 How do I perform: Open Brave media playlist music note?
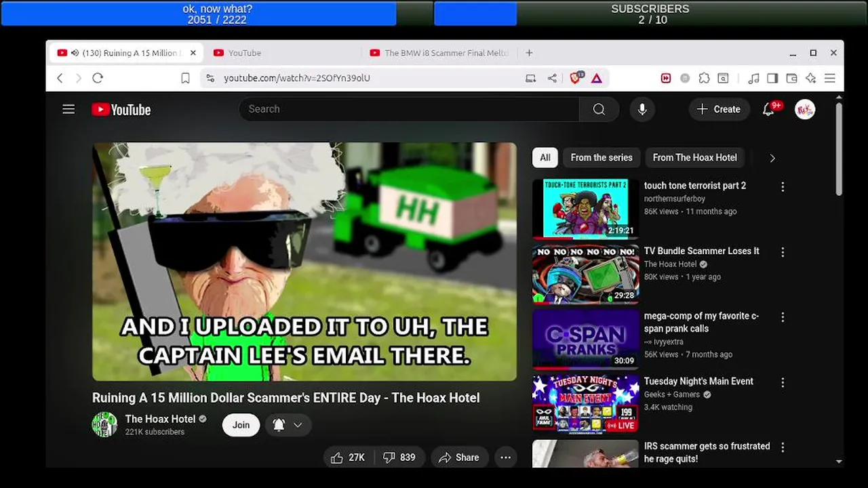(x=753, y=78)
